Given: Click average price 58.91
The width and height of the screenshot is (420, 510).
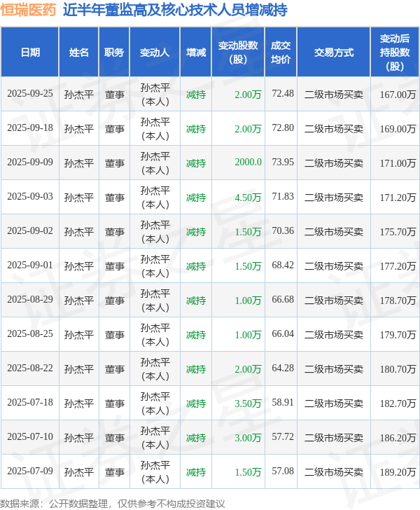Looking at the screenshot, I should [x=283, y=402].
